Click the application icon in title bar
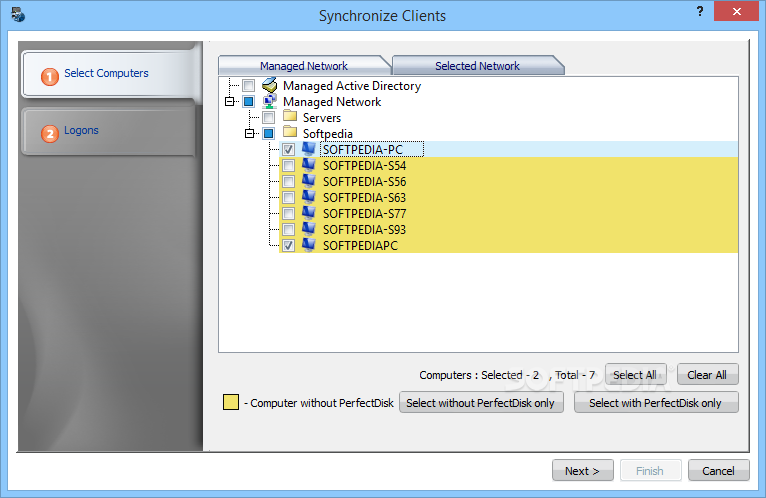 pos(18,15)
